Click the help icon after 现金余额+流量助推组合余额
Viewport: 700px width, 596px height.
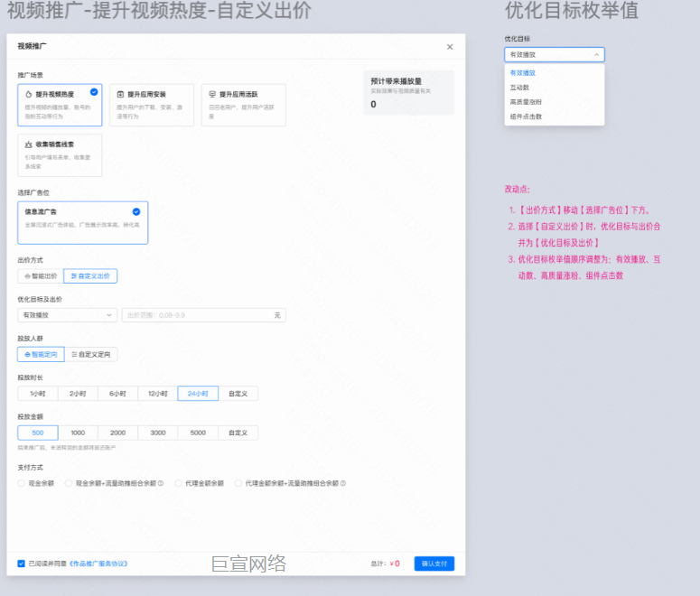pos(161,483)
